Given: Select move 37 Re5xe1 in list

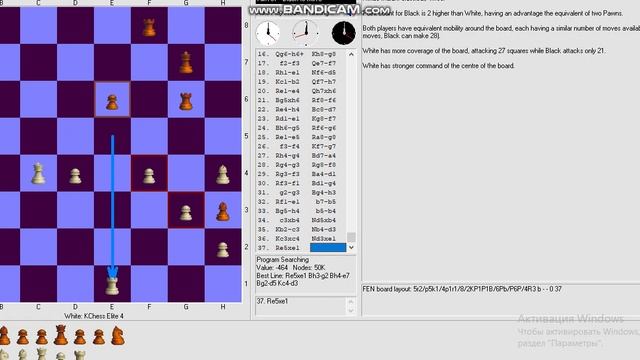Looking at the screenshot, I should 287,248.
